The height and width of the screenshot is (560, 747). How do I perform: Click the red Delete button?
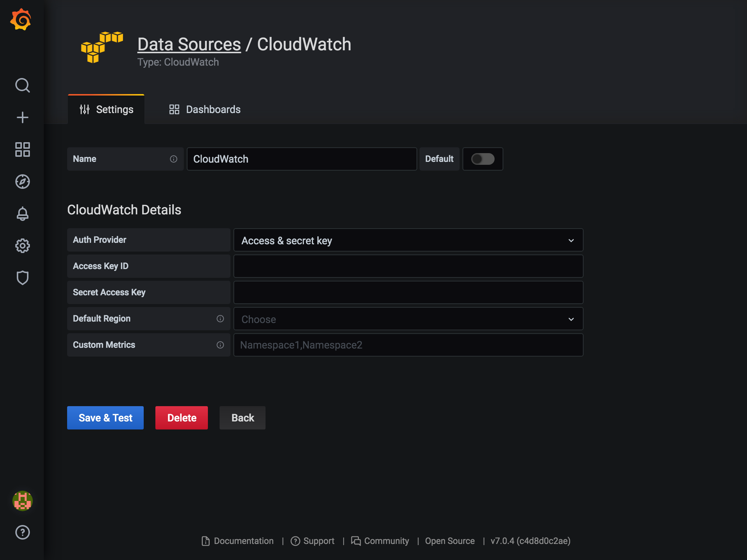coord(182,418)
